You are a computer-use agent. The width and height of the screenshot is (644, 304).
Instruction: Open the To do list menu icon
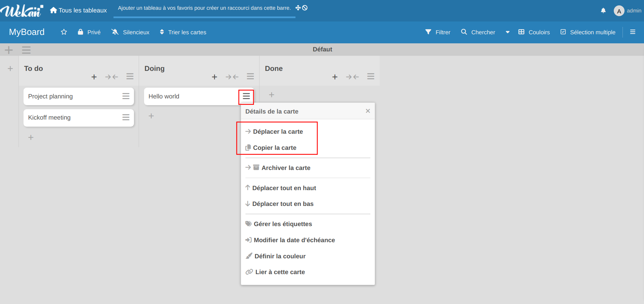click(130, 77)
